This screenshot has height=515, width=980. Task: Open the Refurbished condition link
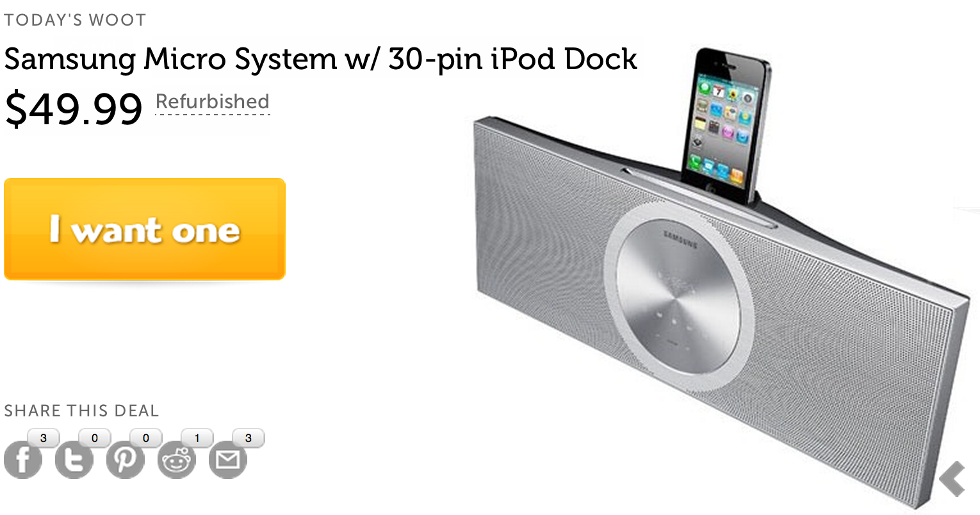[x=213, y=102]
